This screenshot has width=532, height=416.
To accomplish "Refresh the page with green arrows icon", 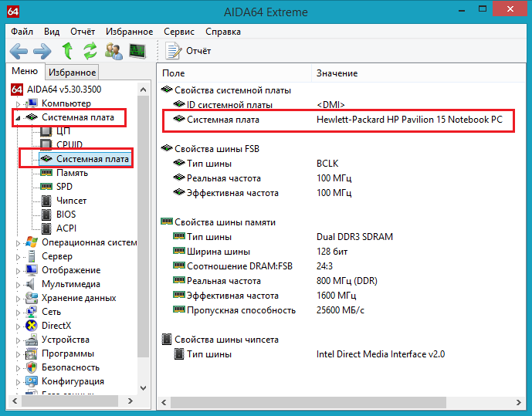I will click(x=90, y=51).
